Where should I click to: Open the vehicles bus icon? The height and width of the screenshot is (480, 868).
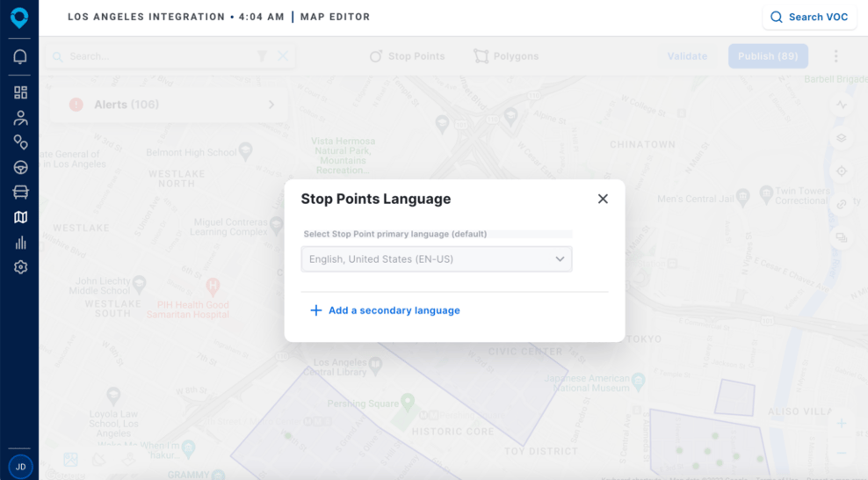pyautogui.click(x=20, y=193)
